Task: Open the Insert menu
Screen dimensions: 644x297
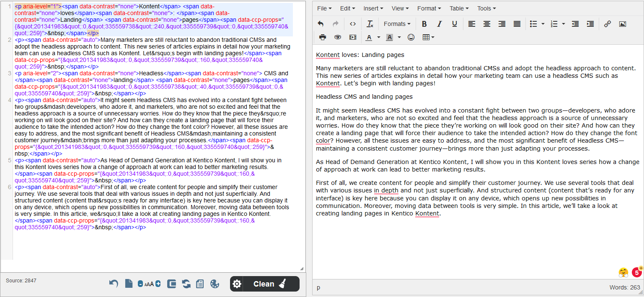Action: pos(372,8)
